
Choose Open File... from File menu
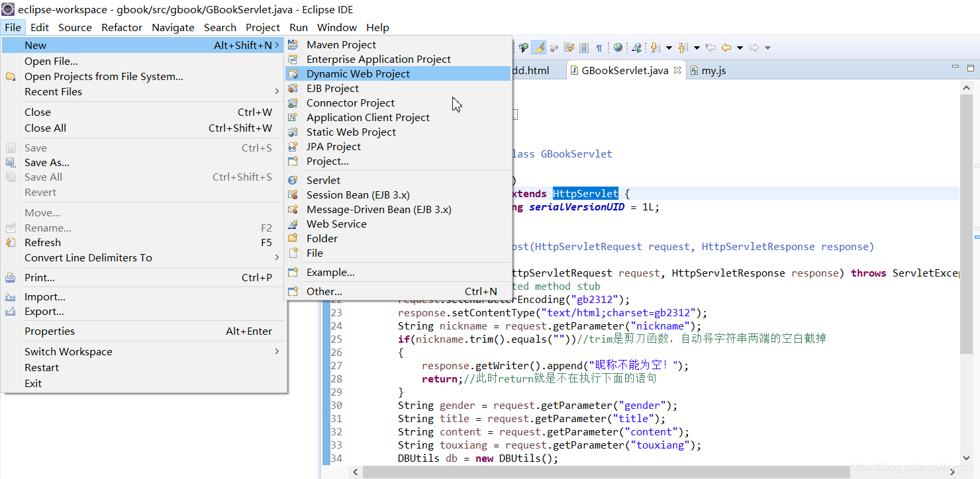144,61
